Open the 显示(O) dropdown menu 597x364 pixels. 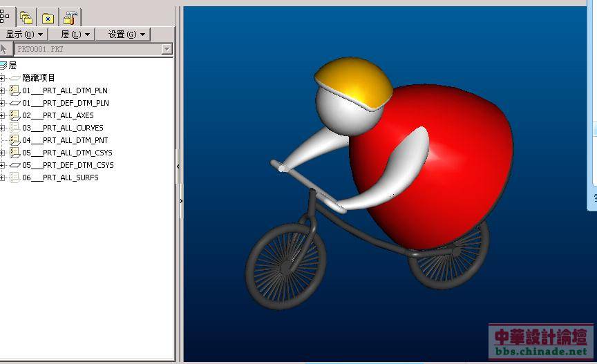pos(23,35)
